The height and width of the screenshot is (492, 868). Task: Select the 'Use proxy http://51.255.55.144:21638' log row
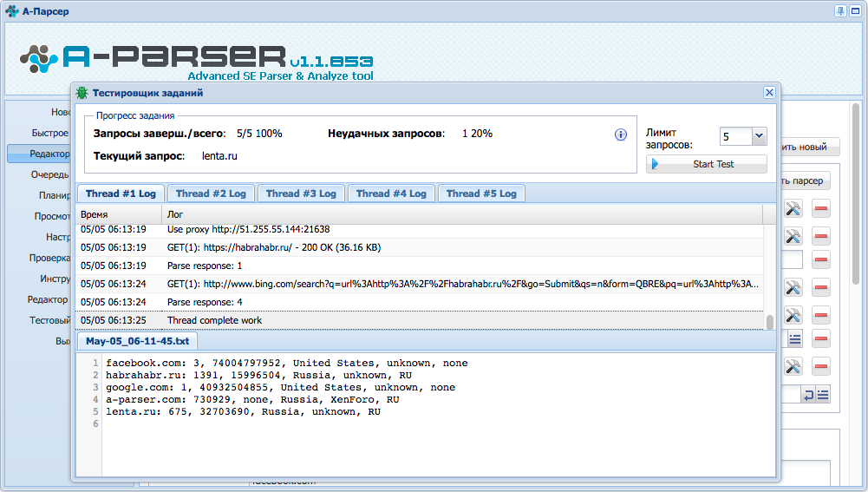pos(420,229)
